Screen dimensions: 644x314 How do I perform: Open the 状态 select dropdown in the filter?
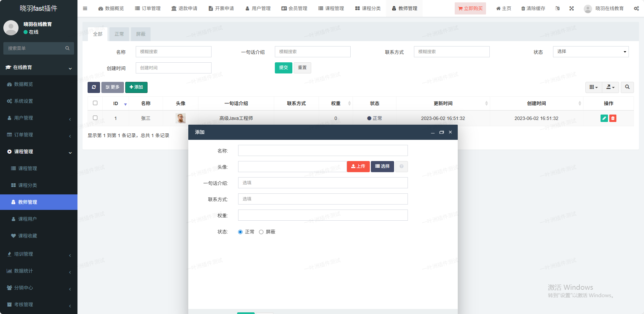pos(590,52)
